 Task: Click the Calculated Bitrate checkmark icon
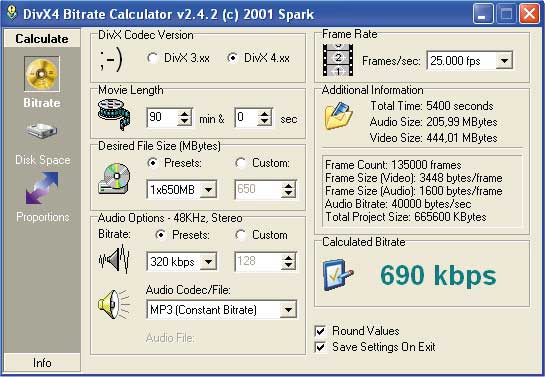pos(338,275)
